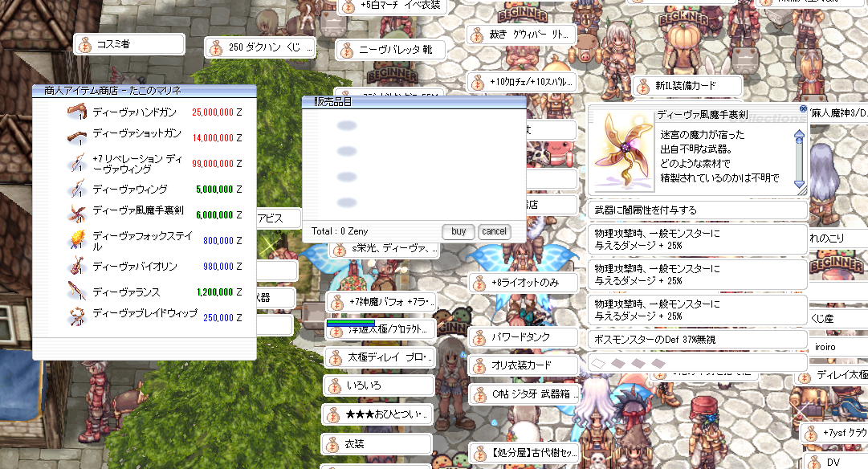Select the ディーヴァハンドガン item icon

(x=78, y=112)
